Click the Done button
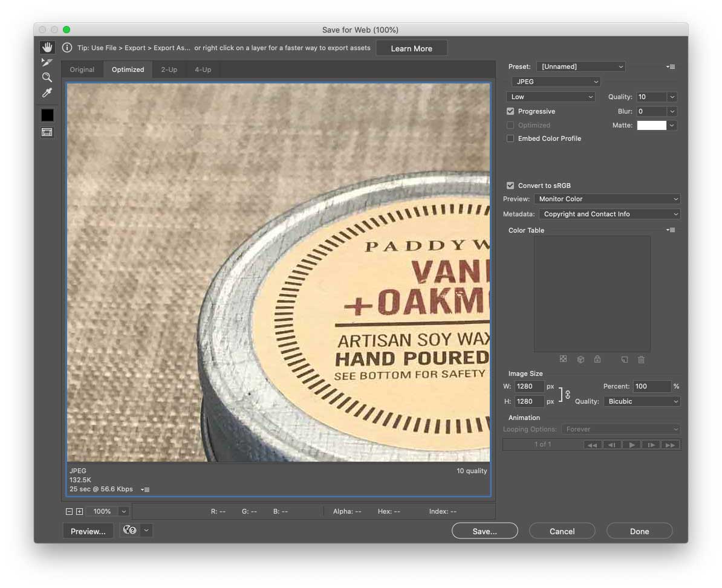722x588 pixels. (640, 531)
